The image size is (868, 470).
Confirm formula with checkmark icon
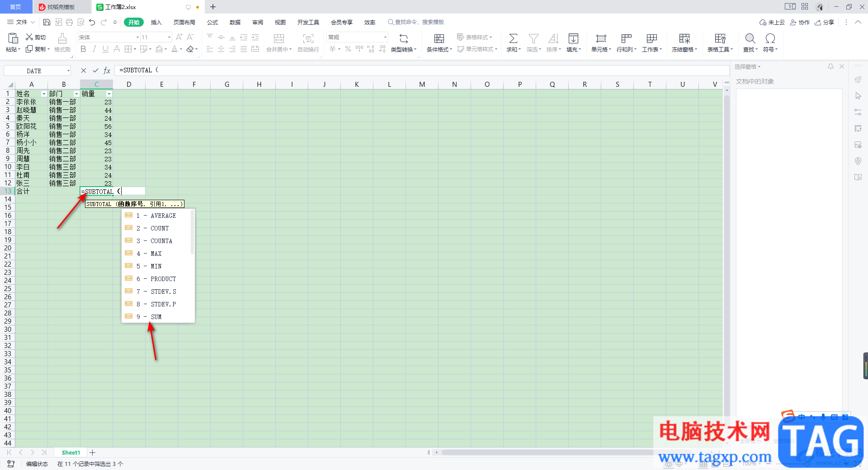point(95,70)
